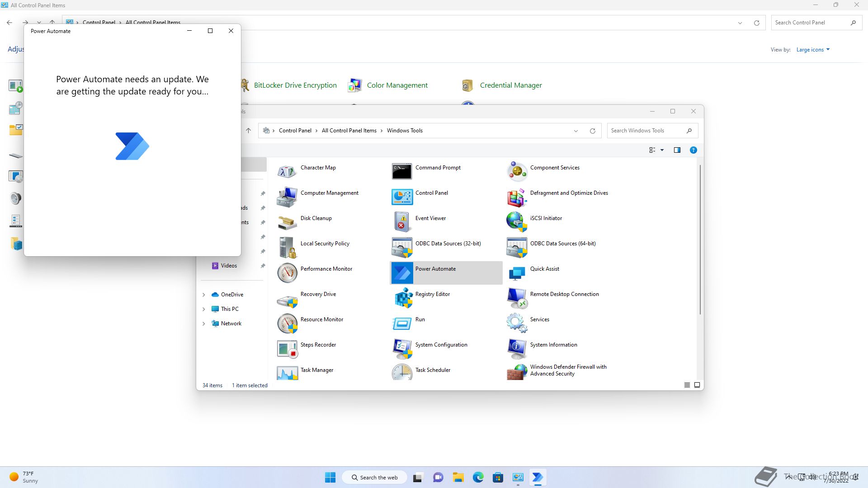Select Videos in navigation pane
This screenshot has height=488, width=868.
pyautogui.click(x=229, y=266)
